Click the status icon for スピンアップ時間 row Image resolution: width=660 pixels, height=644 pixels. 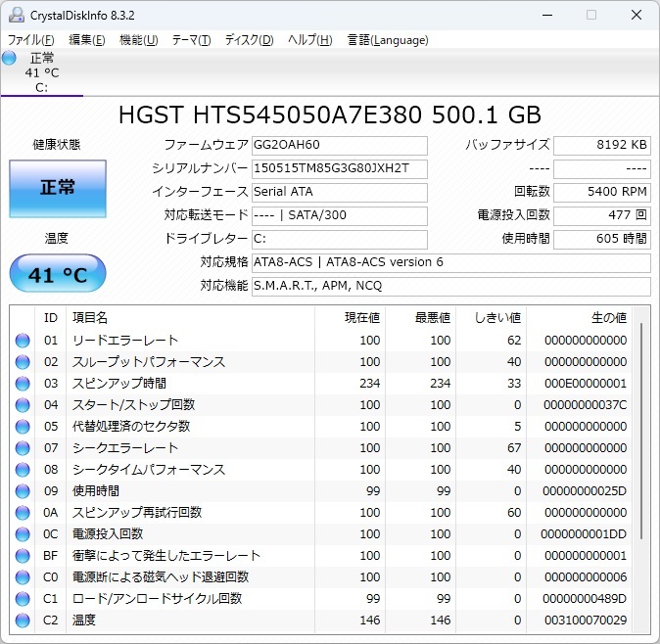coord(23,384)
